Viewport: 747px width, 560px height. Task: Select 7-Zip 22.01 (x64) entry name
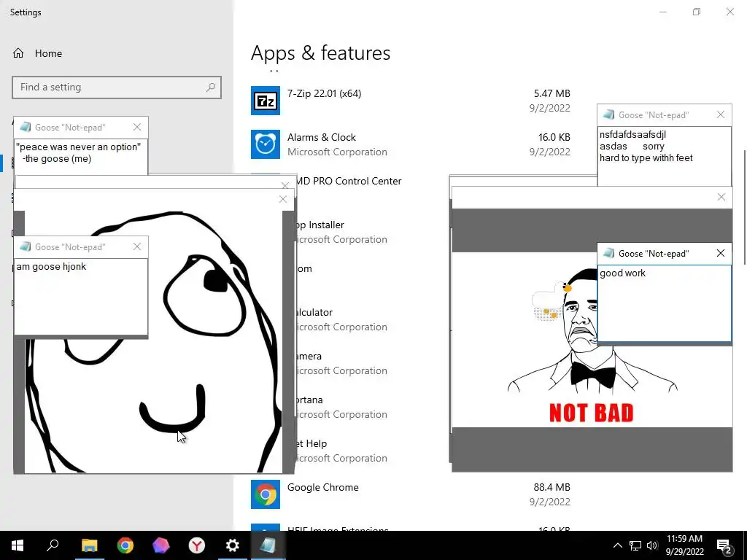click(324, 93)
